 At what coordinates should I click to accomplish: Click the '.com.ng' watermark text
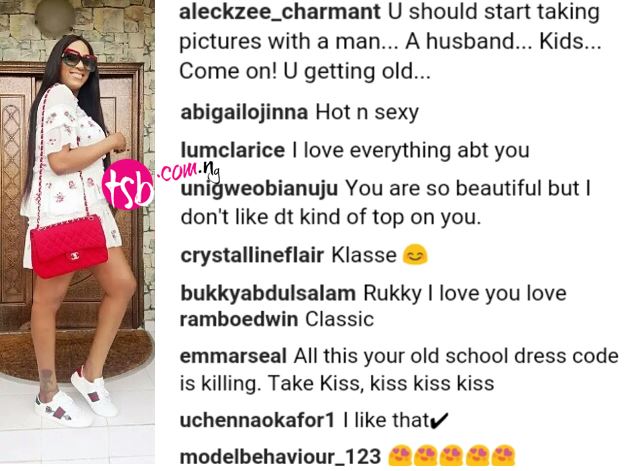point(189,171)
